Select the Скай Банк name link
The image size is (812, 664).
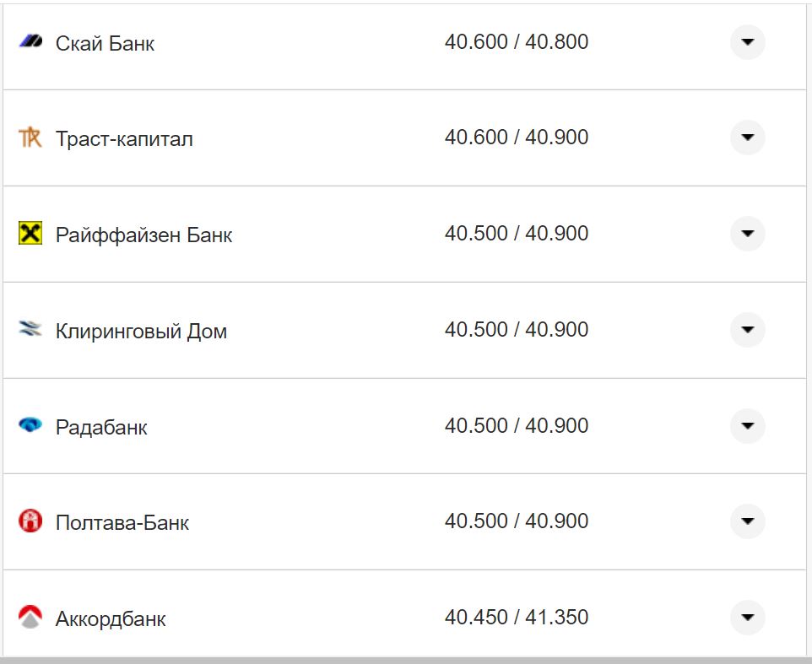105,44
